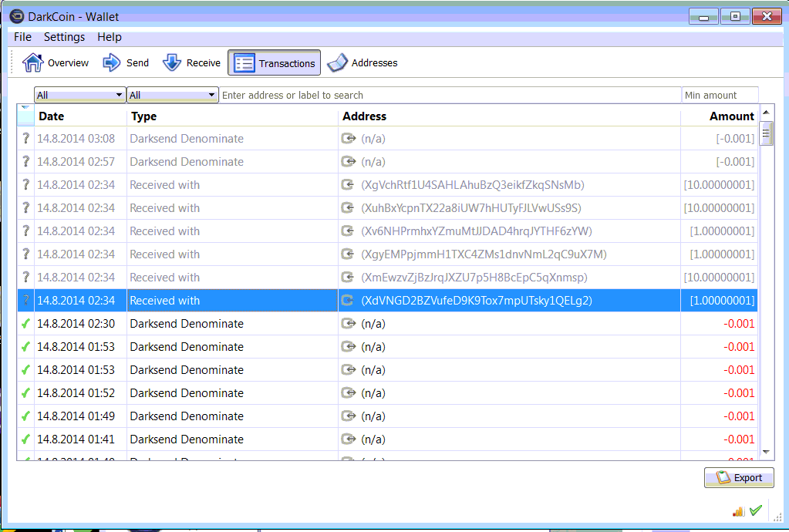Click confirmed checkmark for 02:30 transaction
This screenshot has height=532, width=789.
(x=25, y=323)
